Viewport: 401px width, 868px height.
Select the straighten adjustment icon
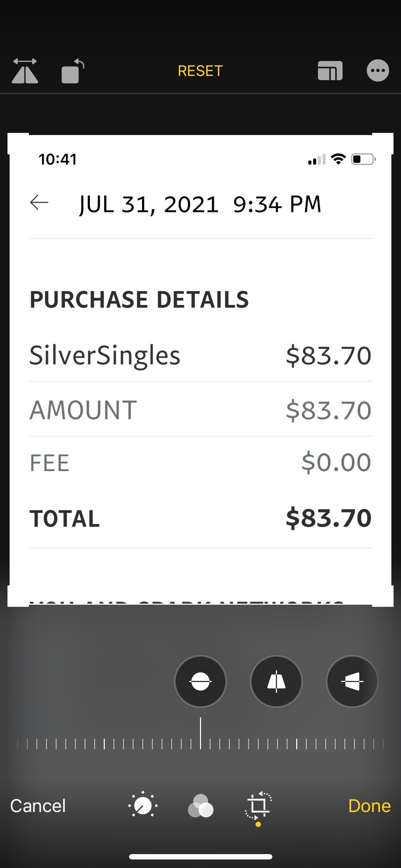point(200,681)
